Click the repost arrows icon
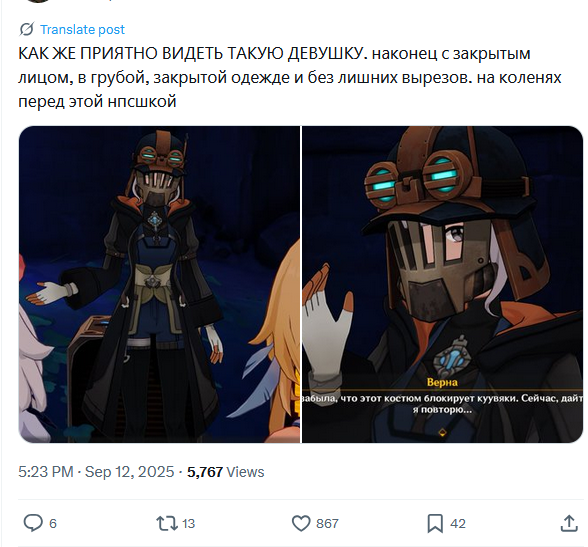This screenshot has width=588, height=547. (167, 523)
